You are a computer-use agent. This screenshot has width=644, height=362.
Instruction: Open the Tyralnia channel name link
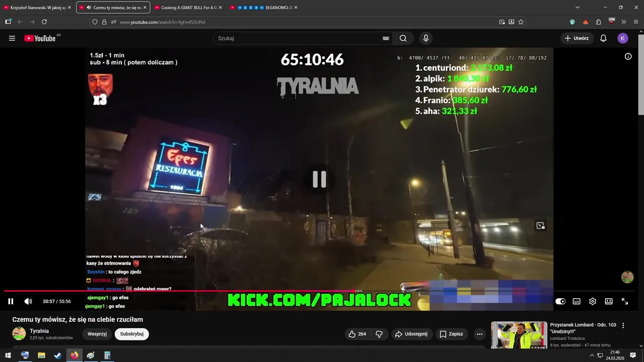39,331
